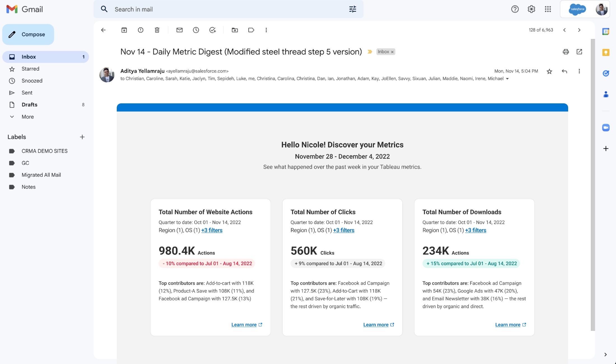
Task: Open Gmail support help icon
Action: (515, 9)
